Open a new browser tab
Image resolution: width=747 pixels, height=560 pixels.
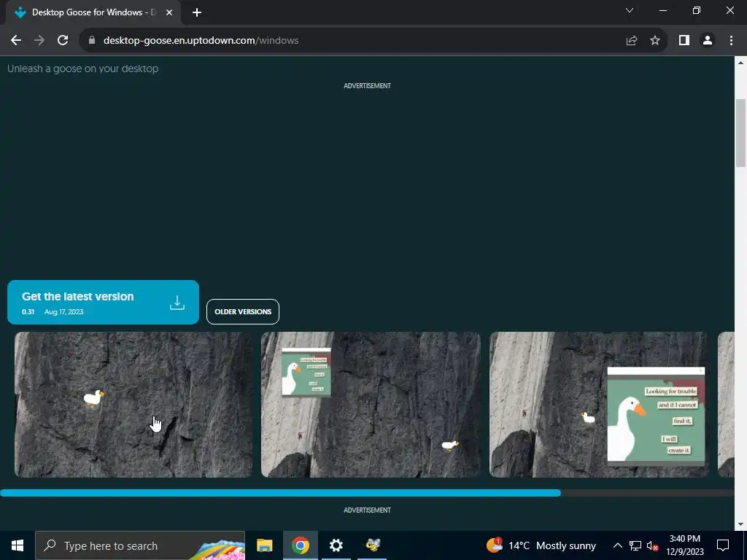click(x=197, y=12)
